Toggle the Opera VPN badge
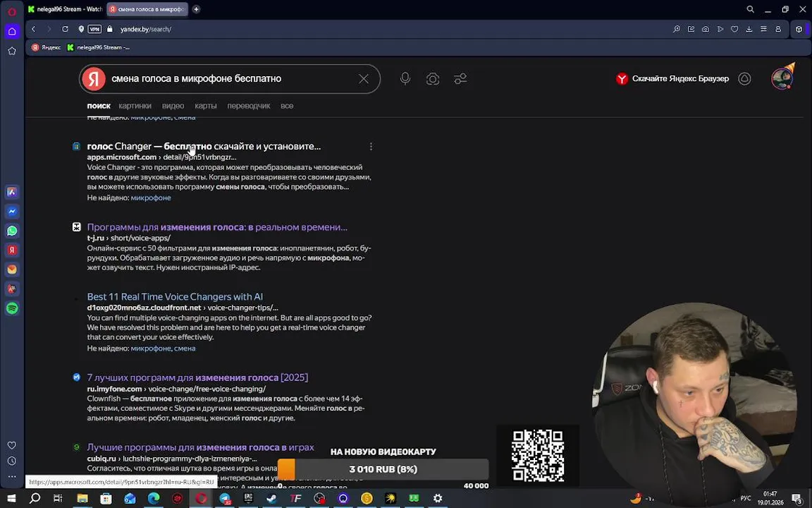 [94, 29]
